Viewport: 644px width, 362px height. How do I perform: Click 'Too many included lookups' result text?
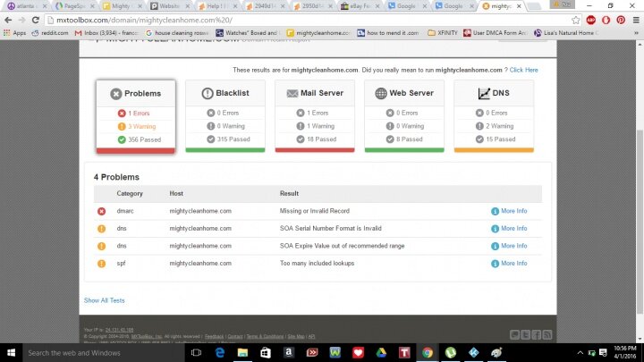317,264
